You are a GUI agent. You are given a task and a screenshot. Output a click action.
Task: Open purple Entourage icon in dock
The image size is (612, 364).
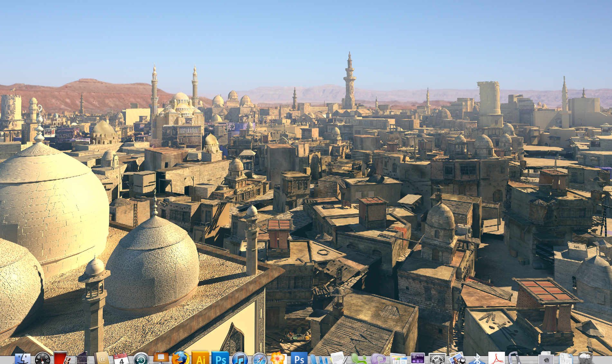(x=378, y=359)
